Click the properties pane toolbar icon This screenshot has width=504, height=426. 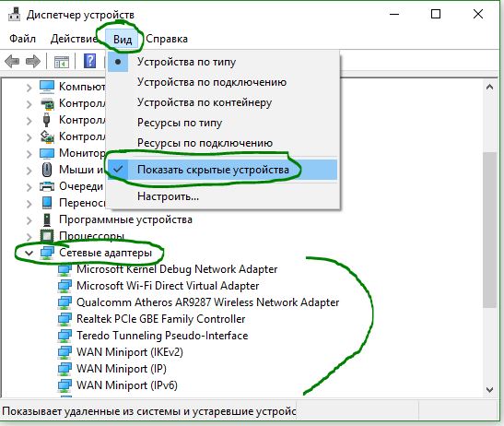click(62, 62)
